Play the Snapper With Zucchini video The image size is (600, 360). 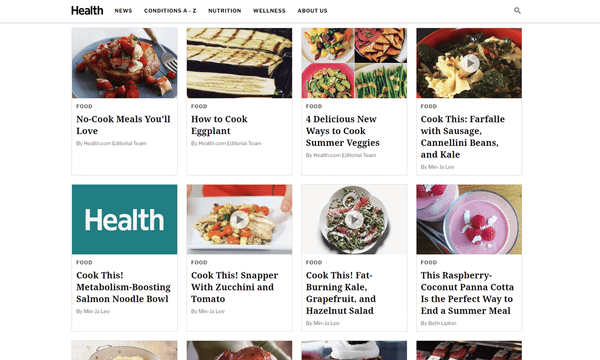pos(240,220)
